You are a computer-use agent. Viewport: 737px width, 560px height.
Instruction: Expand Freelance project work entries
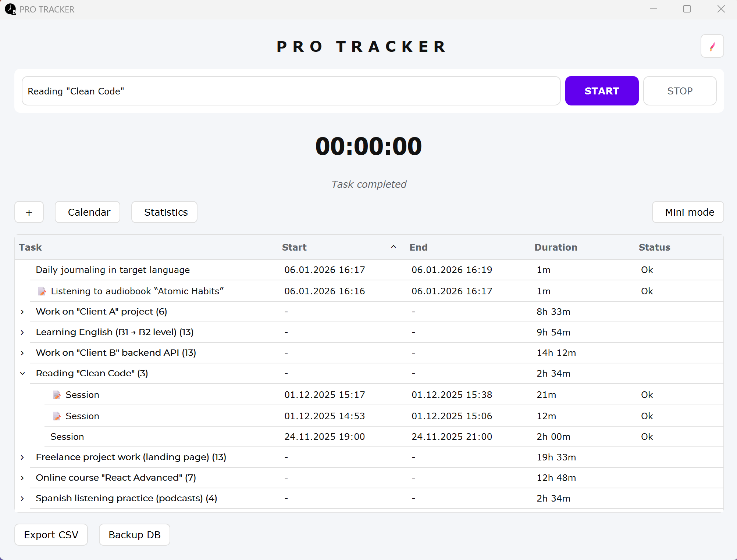(x=23, y=457)
